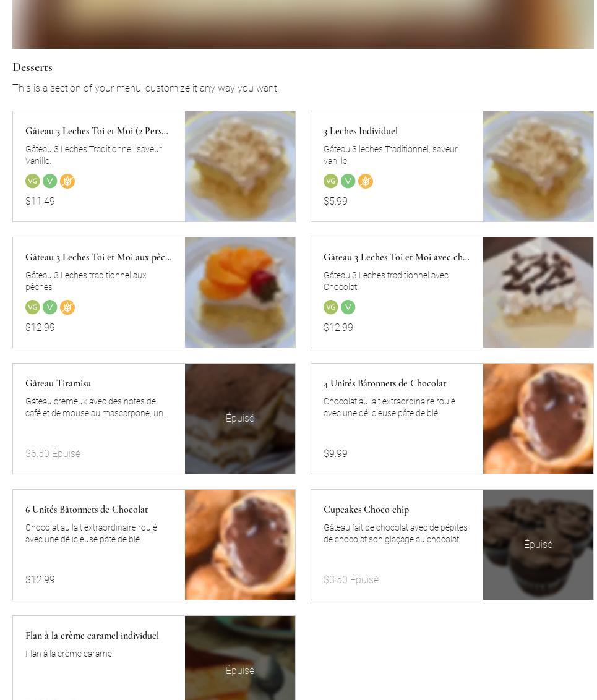Click the green V icon on the peach 3 Leches cake
The height and width of the screenshot is (700, 597).
click(50, 307)
